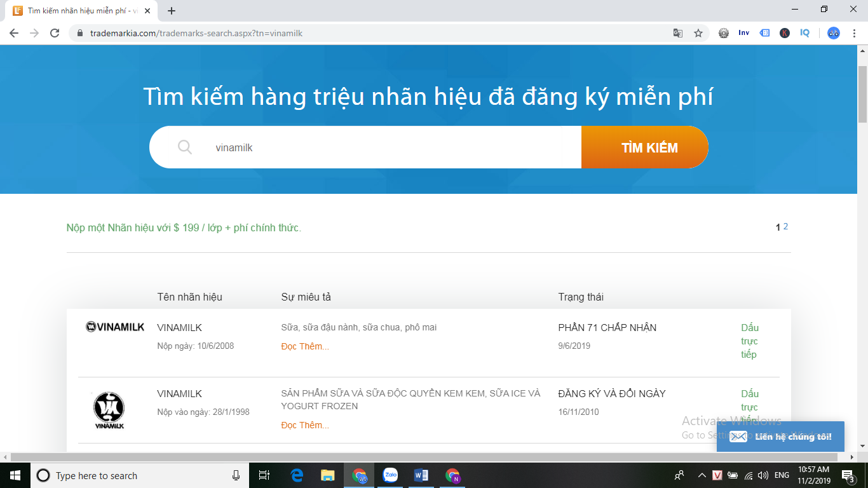Open Wi-Fi network settings in tray
Viewport: 868px width, 488px height.
coord(749,475)
